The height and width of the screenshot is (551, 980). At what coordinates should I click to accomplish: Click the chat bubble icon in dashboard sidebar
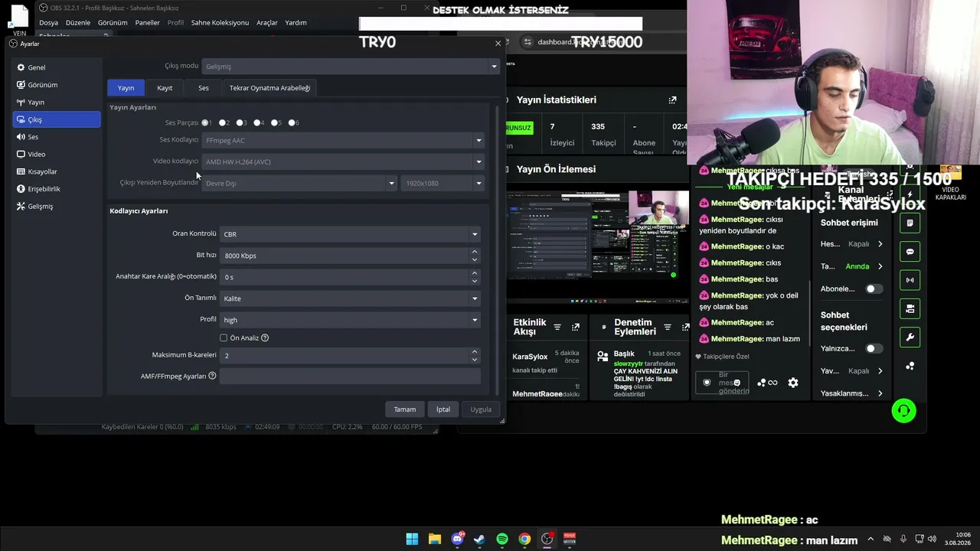point(910,252)
